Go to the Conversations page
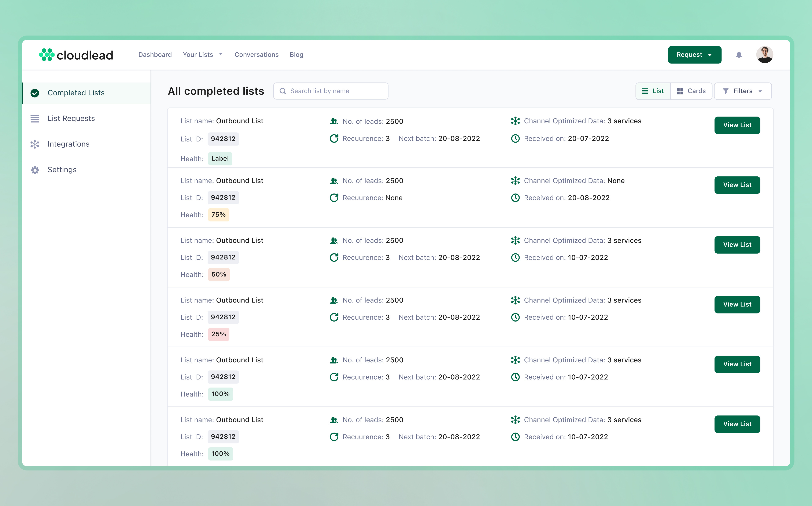 tap(256, 55)
